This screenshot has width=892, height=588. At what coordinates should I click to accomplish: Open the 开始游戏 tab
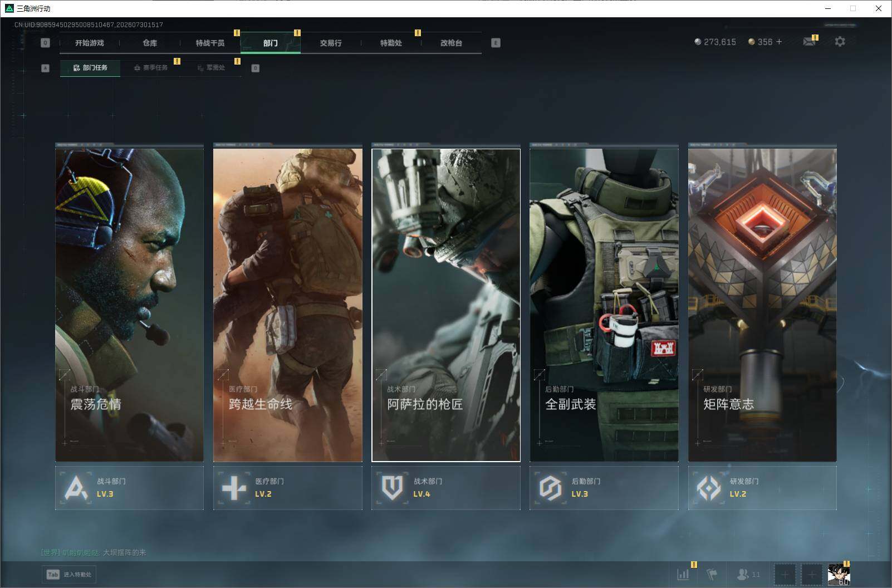tap(90, 43)
